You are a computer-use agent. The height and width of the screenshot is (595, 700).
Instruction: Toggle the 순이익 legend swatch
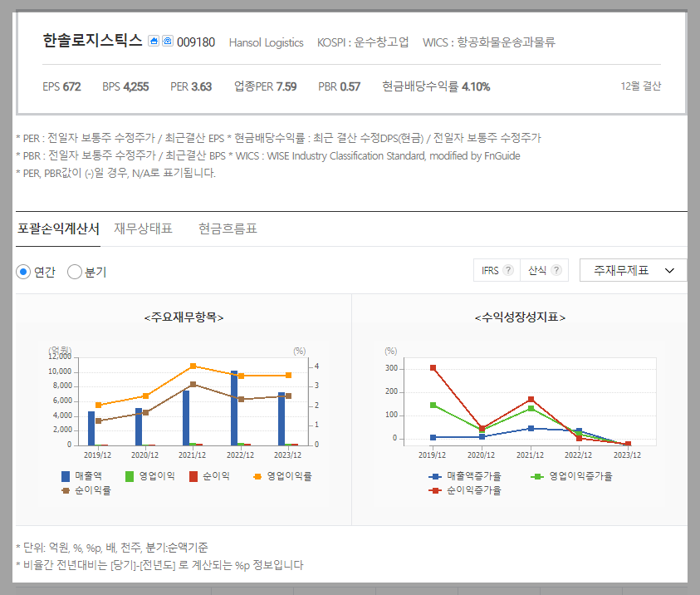pos(193,477)
